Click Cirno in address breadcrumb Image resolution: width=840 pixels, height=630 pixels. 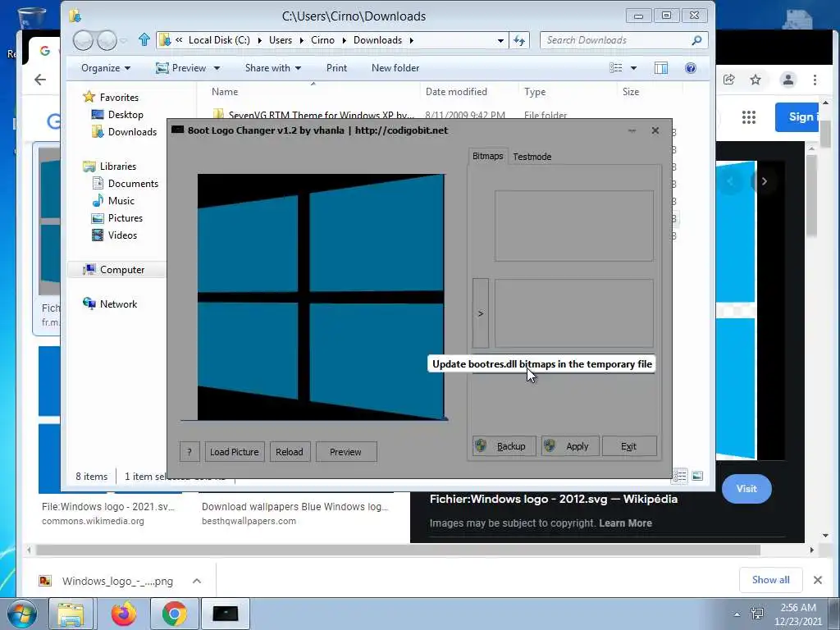point(322,40)
